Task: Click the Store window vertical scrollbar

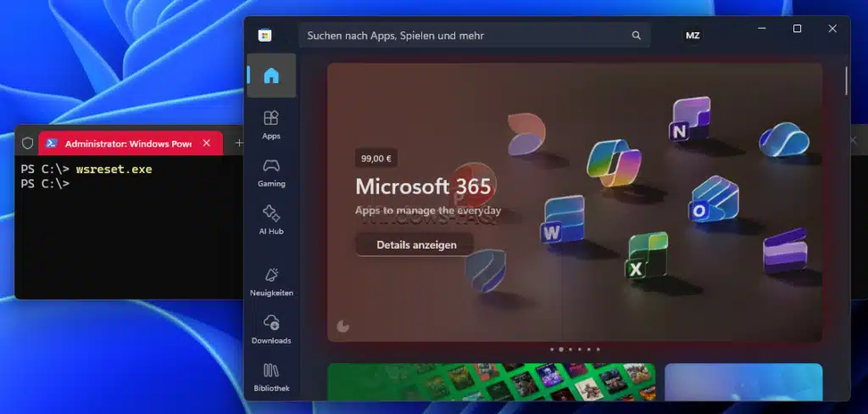Action: tap(847, 81)
